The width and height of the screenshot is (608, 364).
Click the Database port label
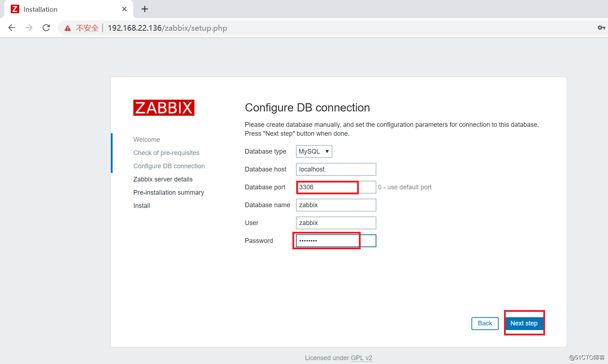(265, 187)
